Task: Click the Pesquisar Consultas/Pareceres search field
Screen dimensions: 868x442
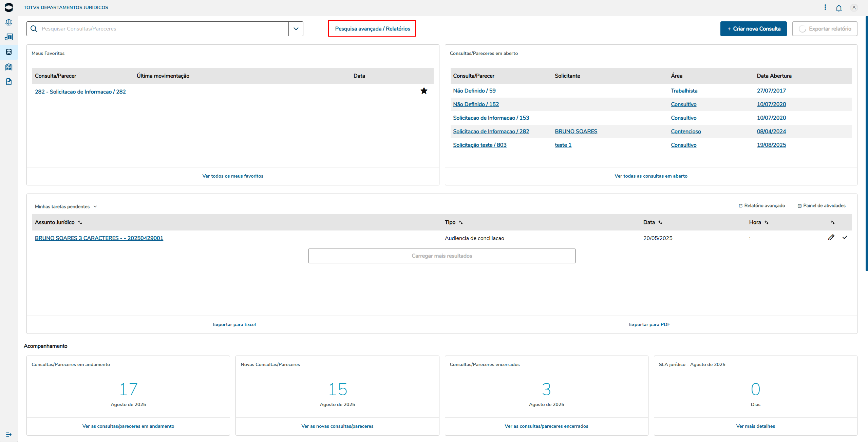Action: (163, 29)
